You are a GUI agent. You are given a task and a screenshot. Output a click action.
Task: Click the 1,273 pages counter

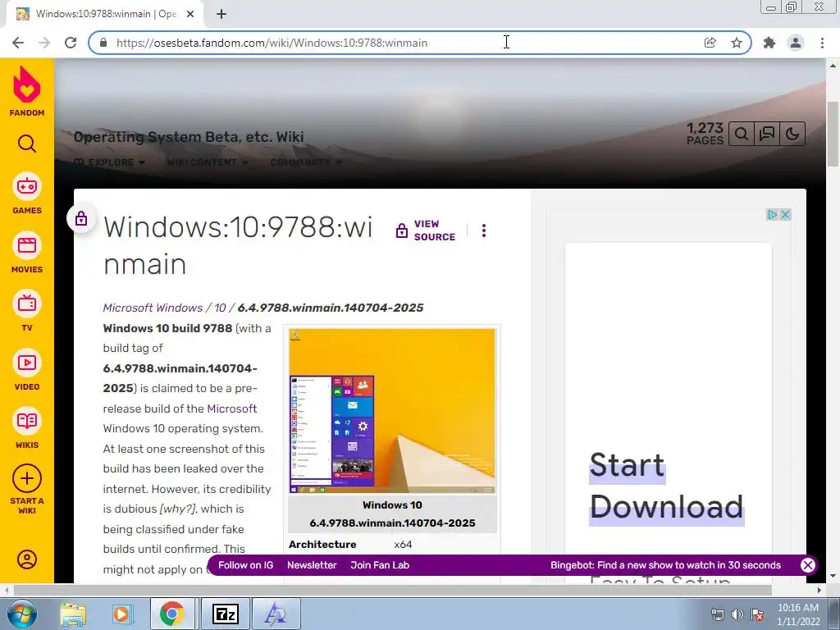705,134
